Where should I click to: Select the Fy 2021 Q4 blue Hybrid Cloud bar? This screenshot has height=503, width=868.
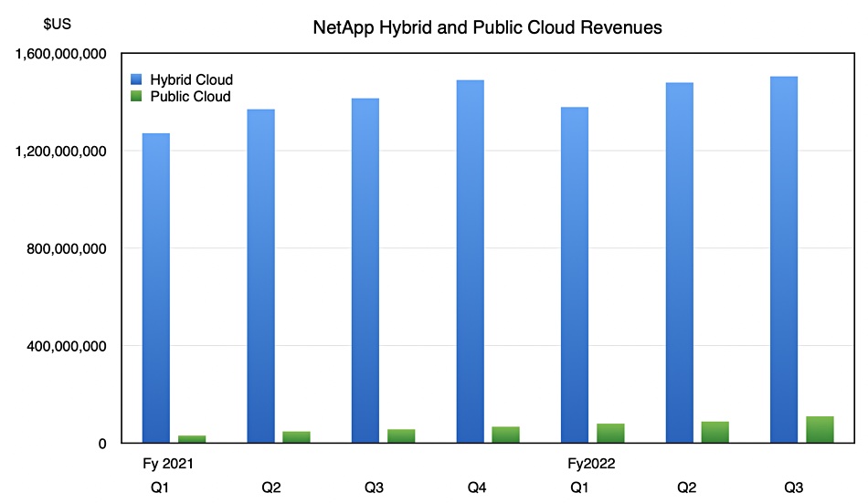(x=470, y=261)
